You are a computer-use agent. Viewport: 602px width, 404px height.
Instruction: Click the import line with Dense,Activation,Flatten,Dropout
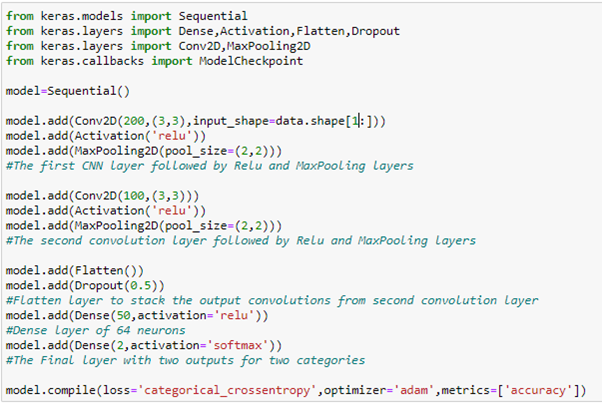click(x=203, y=31)
